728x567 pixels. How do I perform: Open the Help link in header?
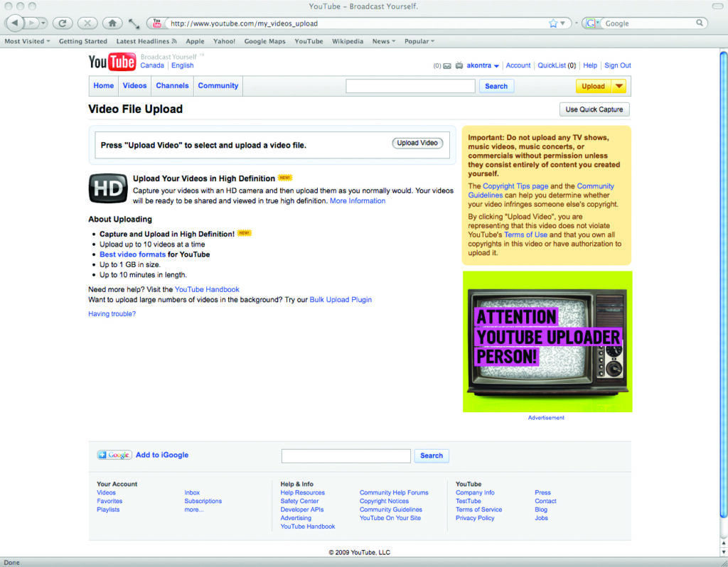tap(590, 65)
